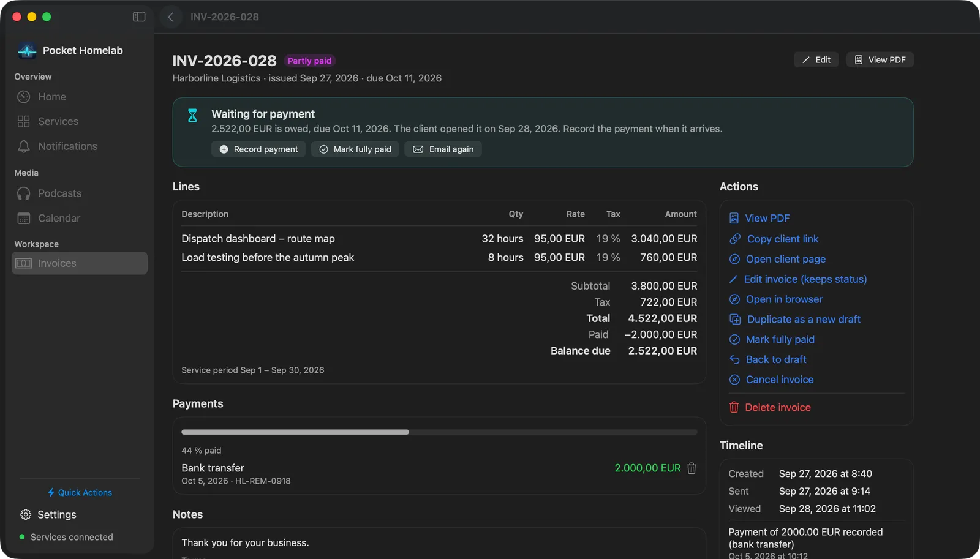Click the Pocket Homelab logo icon

pos(27,51)
